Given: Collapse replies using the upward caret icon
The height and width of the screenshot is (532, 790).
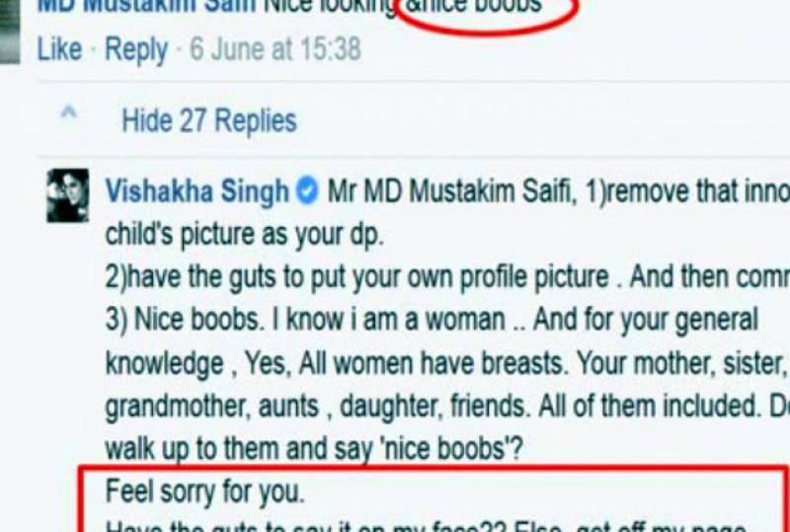Looking at the screenshot, I should tap(68, 112).
